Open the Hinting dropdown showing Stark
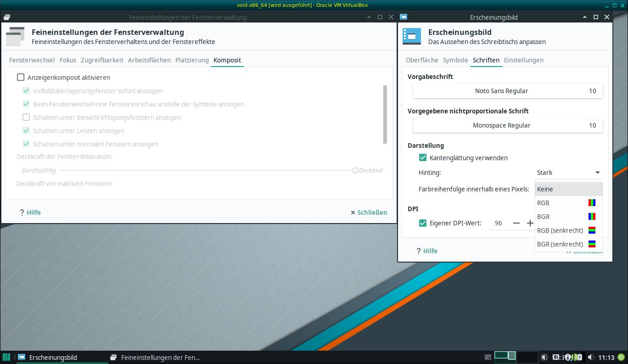 568,173
